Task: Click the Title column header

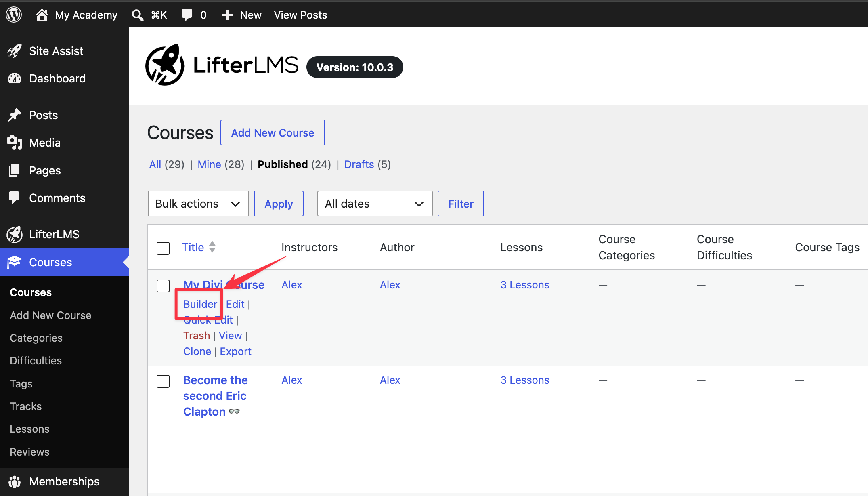Action: (193, 247)
